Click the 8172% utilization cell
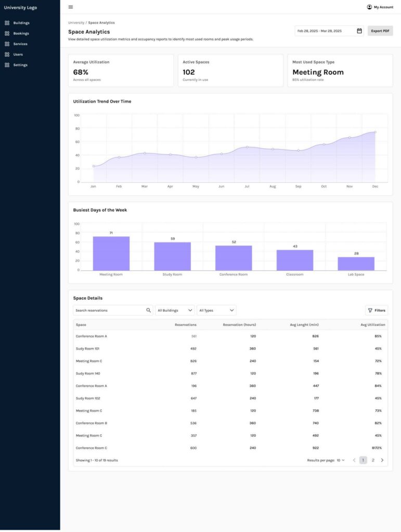Screen dimensions: 401x532 pos(377,448)
